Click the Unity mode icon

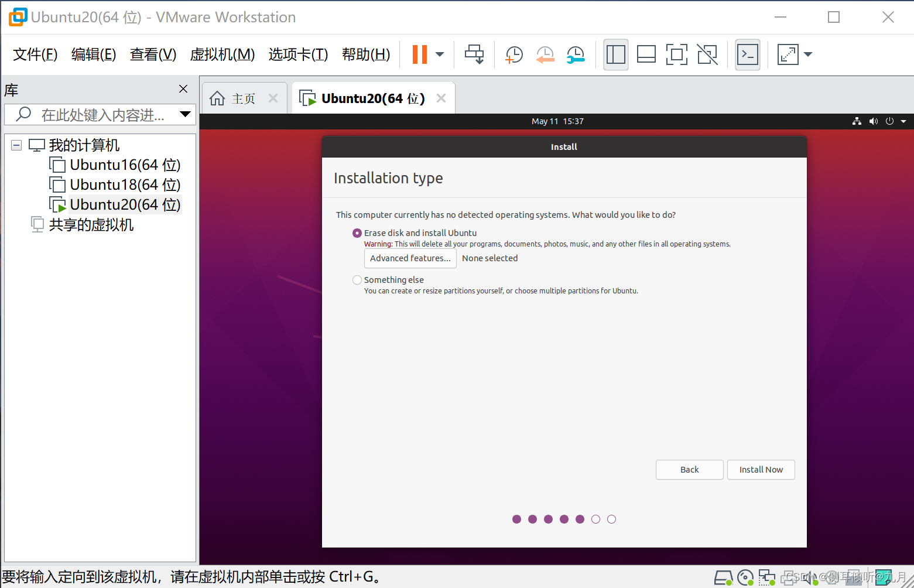[x=707, y=54]
